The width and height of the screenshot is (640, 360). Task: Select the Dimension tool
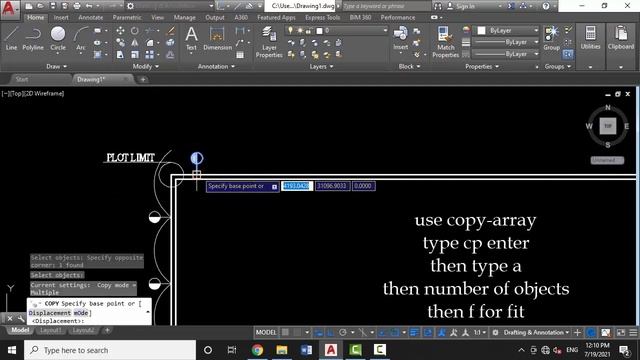pos(217,38)
